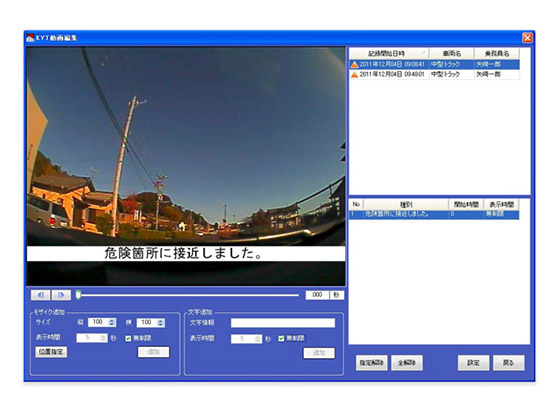Select the row 危険箇所に接近しました。 in the lower list

(434, 214)
